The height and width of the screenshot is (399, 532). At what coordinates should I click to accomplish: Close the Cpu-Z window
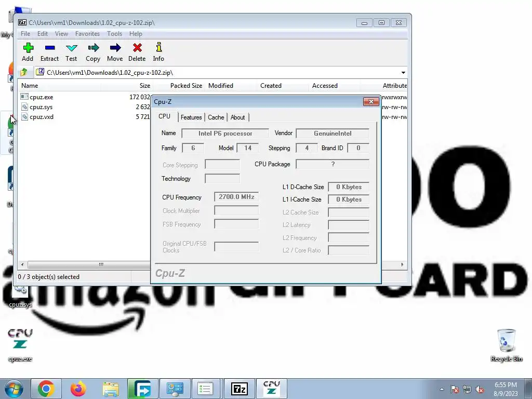[x=371, y=102]
